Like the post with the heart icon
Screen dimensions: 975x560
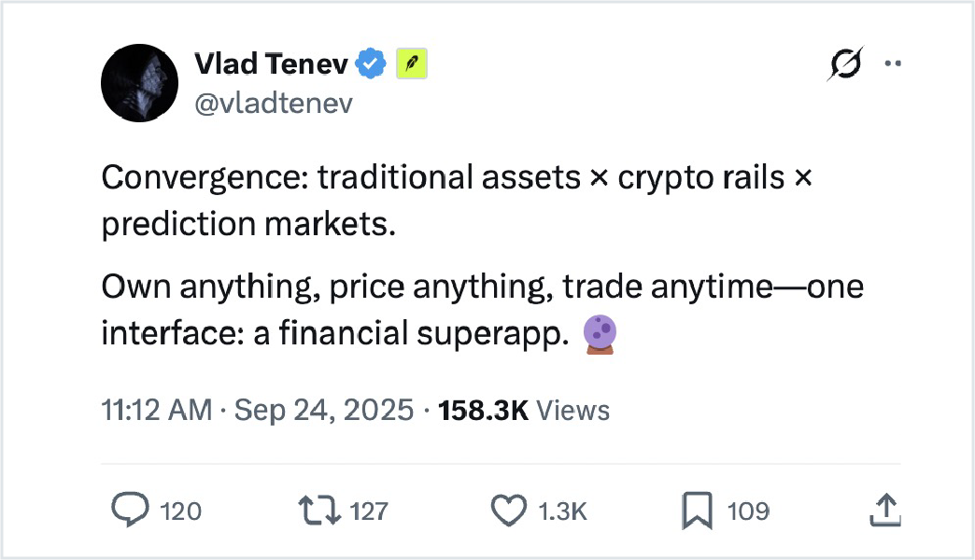tap(508, 510)
